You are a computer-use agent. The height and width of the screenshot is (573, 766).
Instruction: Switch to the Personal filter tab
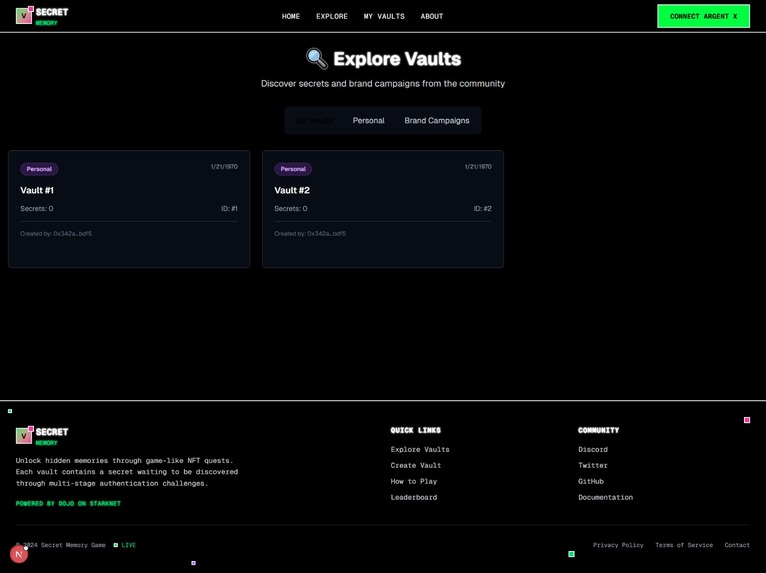(x=368, y=121)
